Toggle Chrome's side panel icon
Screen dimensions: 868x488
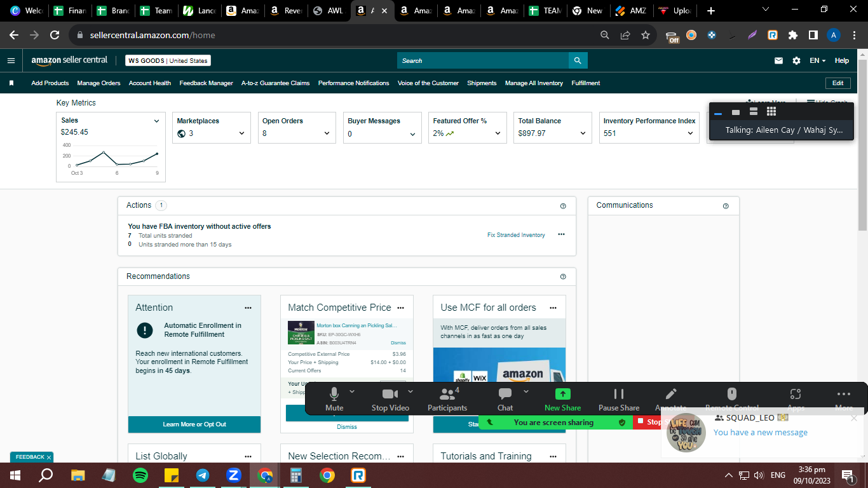pos(813,35)
